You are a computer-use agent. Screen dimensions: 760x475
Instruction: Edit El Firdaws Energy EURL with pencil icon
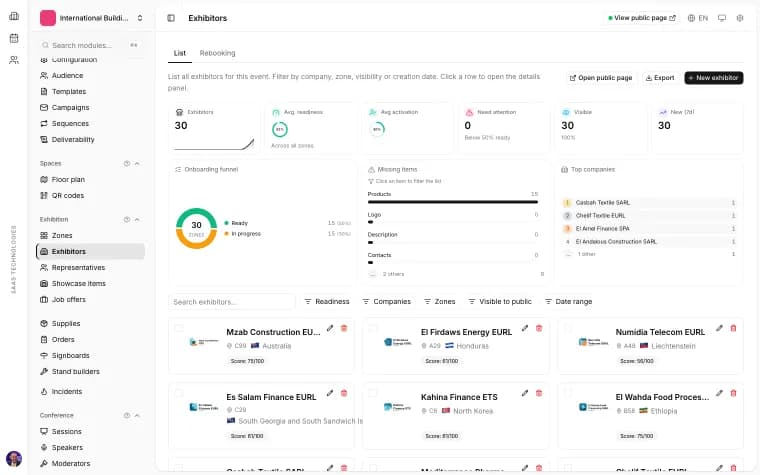tap(525, 328)
